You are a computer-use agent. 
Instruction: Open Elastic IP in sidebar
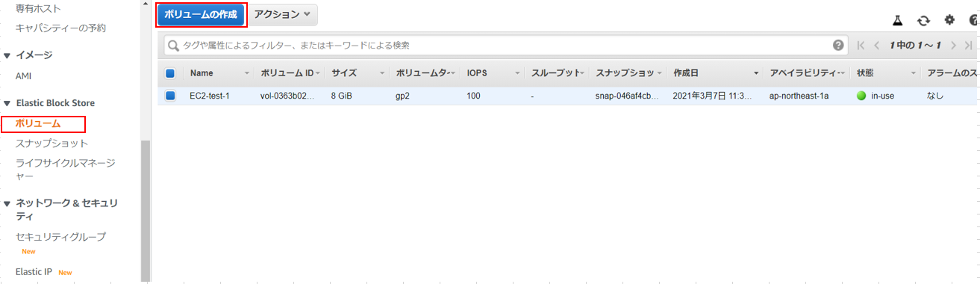(x=34, y=272)
